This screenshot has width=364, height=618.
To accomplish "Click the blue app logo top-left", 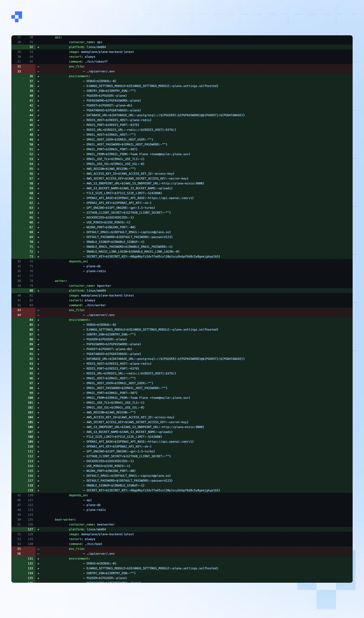I will 17,17.
